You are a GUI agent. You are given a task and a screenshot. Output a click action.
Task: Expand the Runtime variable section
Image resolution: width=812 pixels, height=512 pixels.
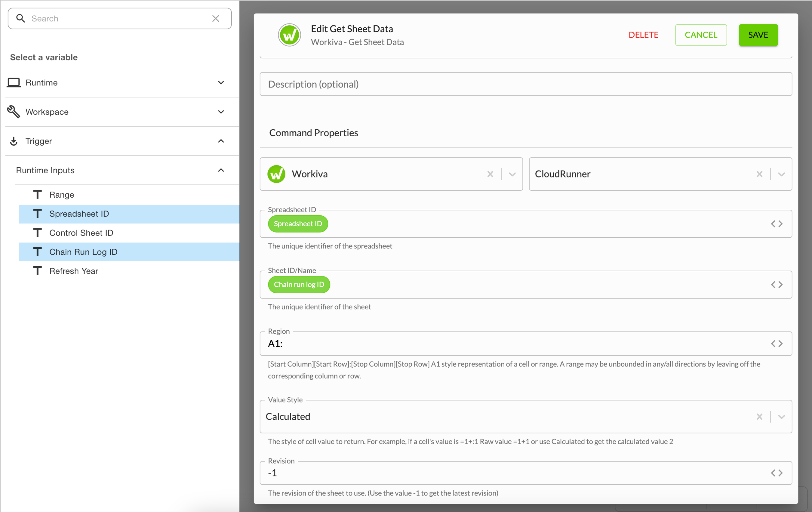221,83
